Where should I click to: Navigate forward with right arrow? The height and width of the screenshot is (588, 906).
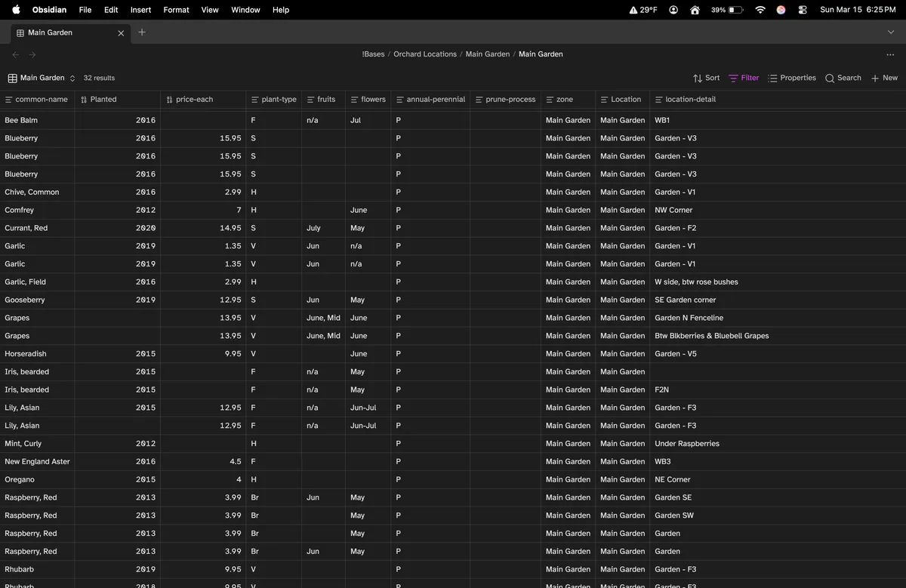click(x=32, y=54)
